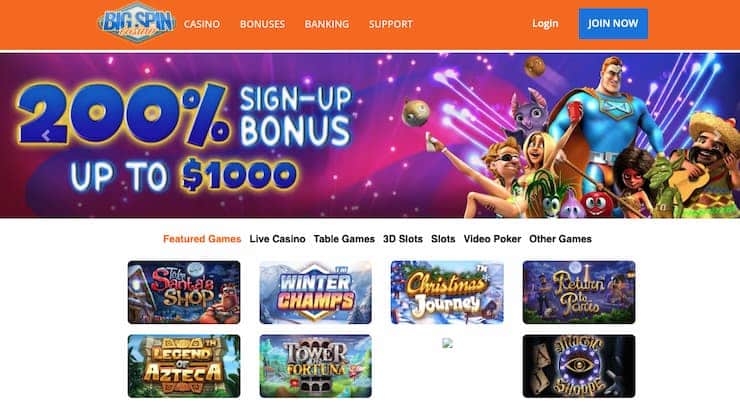
Task: Go to the Banking page
Action: pos(327,24)
